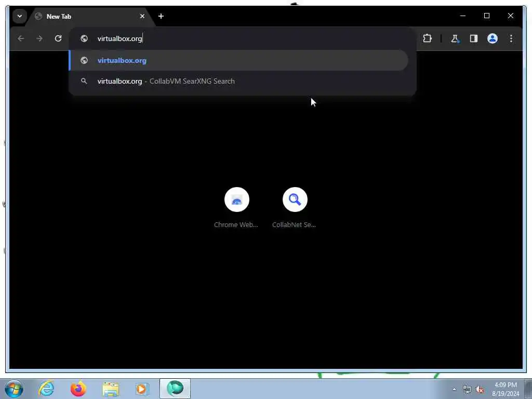Open the clock showing 4:09 PM

506,389
